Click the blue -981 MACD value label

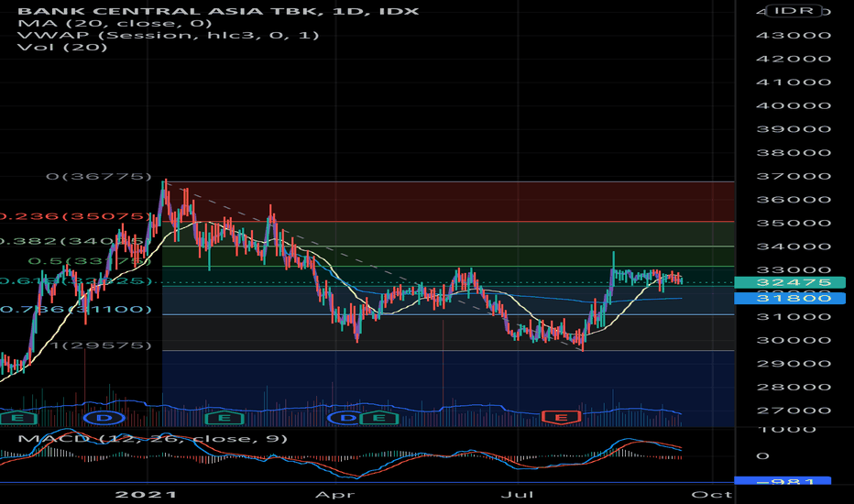click(783, 480)
